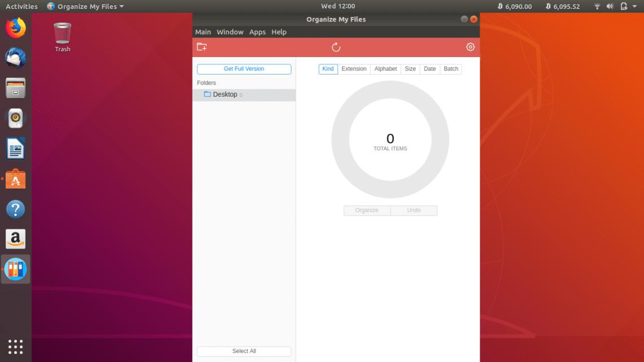This screenshot has height=362, width=644.
Task: Open the system status menu arrow
Action: [634, 6]
